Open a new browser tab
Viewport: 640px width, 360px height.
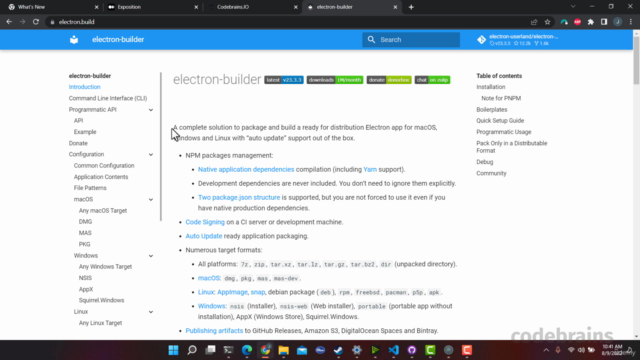click(x=411, y=7)
